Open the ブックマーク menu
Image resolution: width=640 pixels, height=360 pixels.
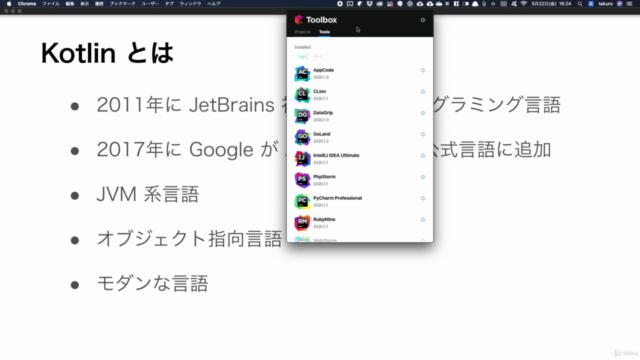pyautogui.click(x=122, y=4)
